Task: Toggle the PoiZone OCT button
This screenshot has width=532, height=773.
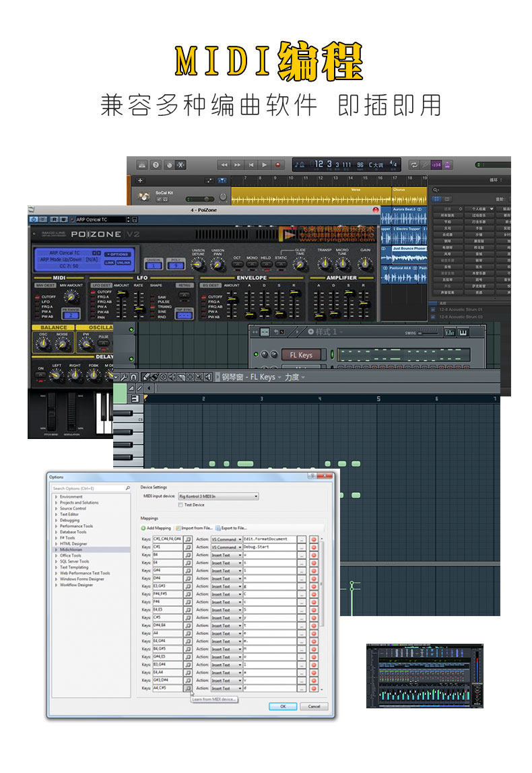Action: (x=237, y=264)
